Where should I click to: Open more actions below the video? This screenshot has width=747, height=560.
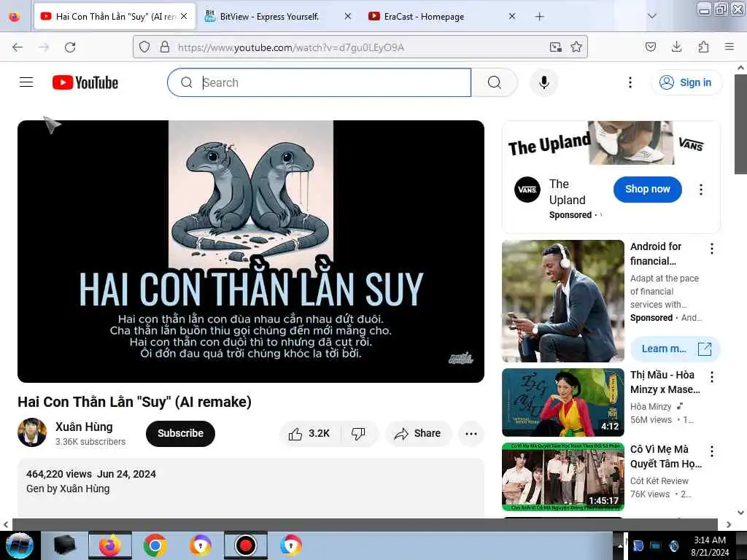click(x=471, y=433)
